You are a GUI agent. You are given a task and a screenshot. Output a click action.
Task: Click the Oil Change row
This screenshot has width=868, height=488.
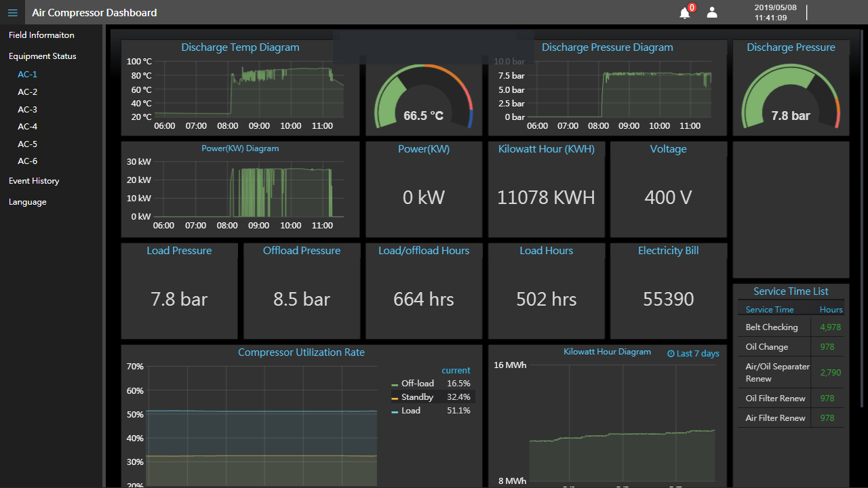pyautogui.click(x=791, y=346)
